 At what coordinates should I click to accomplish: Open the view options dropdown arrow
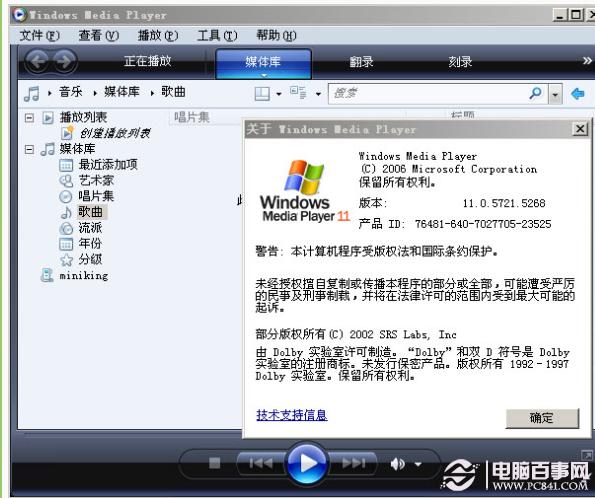318,94
